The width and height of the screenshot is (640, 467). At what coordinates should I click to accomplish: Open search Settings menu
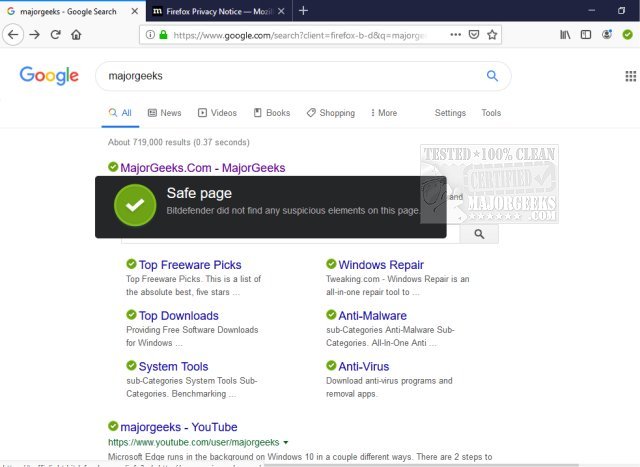point(450,113)
